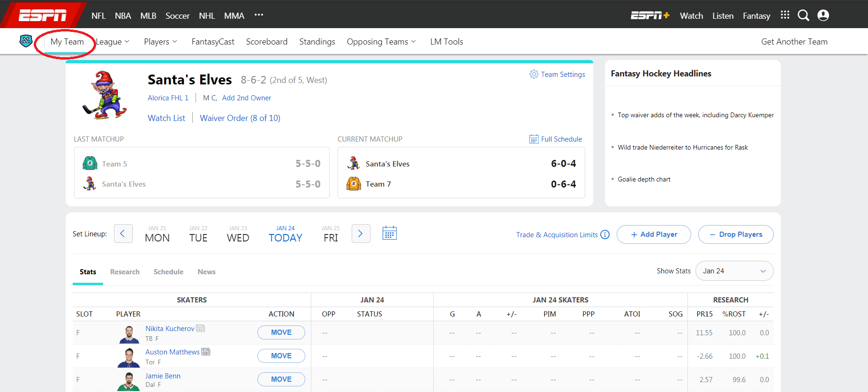
Task: Open the Niederreiter trade headline
Action: pyautogui.click(x=683, y=147)
